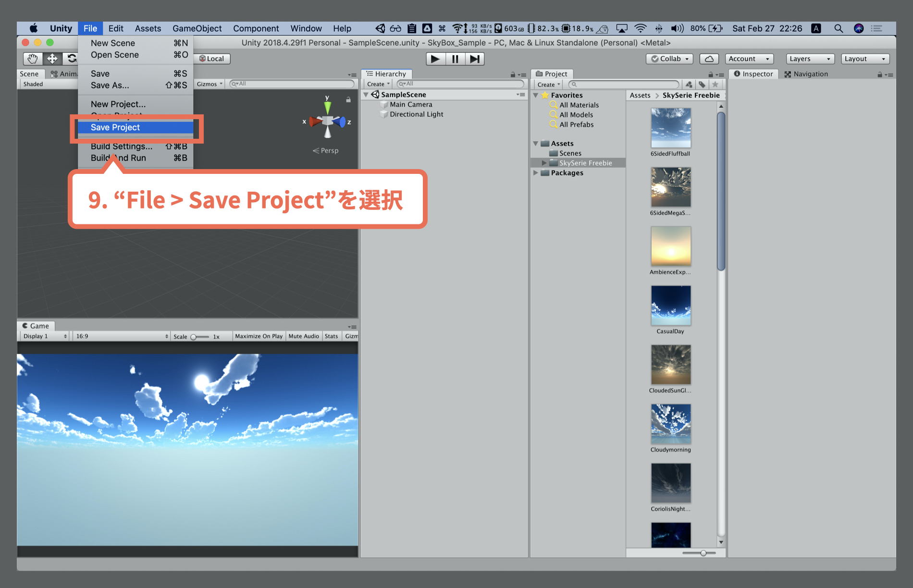Open Account dropdown

click(749, 59)
